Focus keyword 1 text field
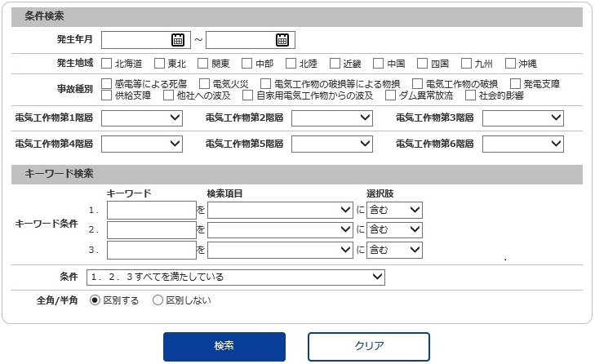Screen dimensions: 595x364 [152, 211]
